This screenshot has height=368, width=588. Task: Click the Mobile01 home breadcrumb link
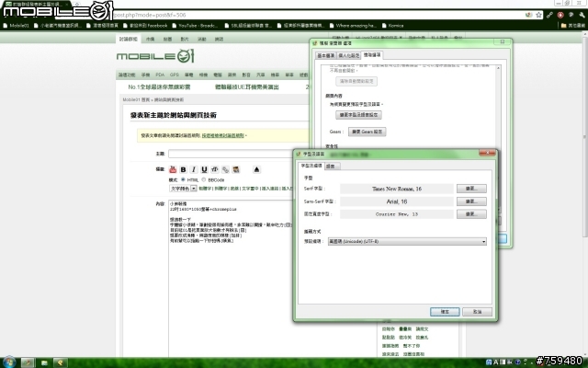pos(136,100)
